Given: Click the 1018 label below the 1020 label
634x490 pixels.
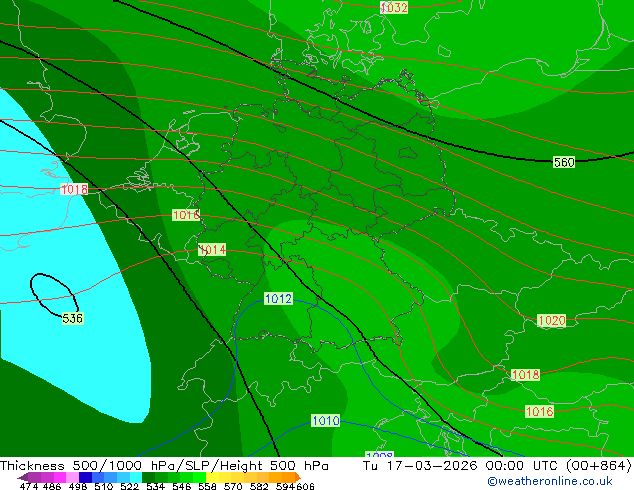Looking at the screenshot, I should coord(525,375).
